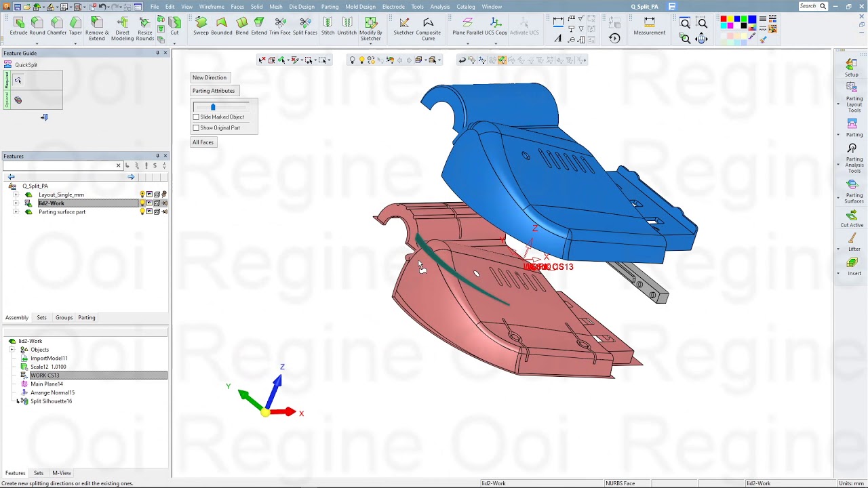
Task: Select the Insert tool in side guide
Action: [853, 266]
